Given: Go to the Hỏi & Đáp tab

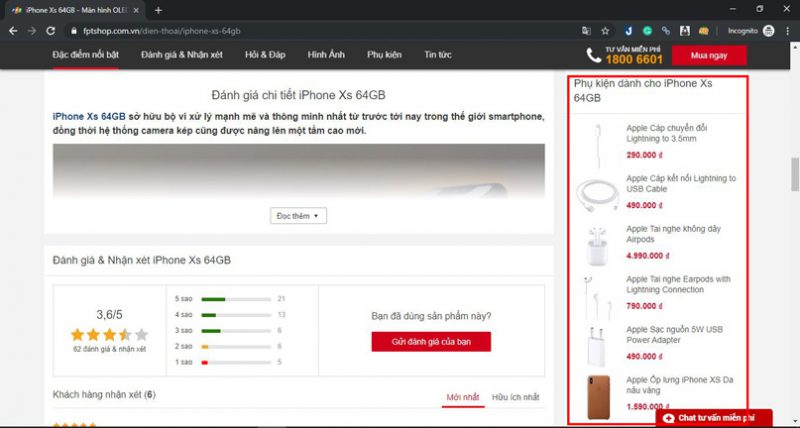Looking at the screenshot, I should 265,55.
